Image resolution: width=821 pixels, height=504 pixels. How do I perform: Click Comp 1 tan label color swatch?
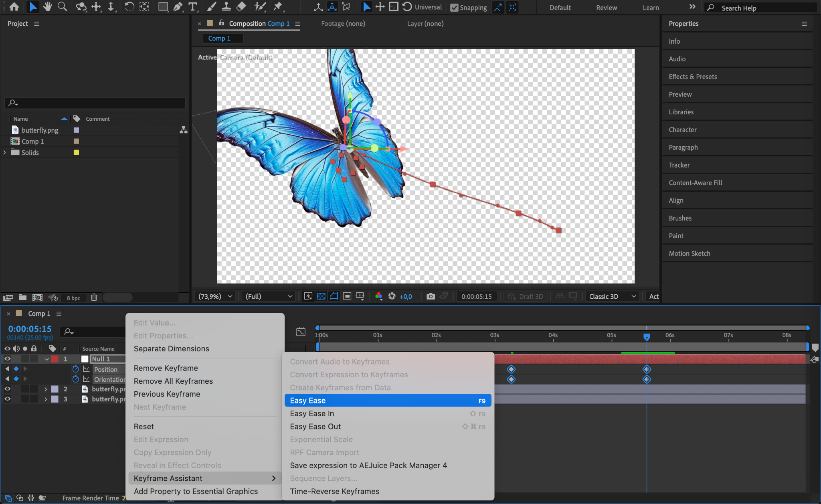(x=76, y=141)
